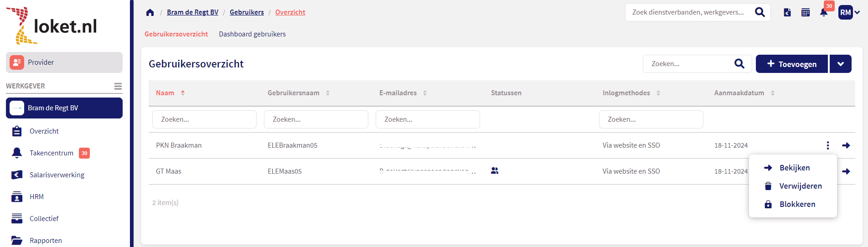Screen dimensions: 868x247
Task: Switch to Dashboard gebruikers tab
Action: click(252, 34)
